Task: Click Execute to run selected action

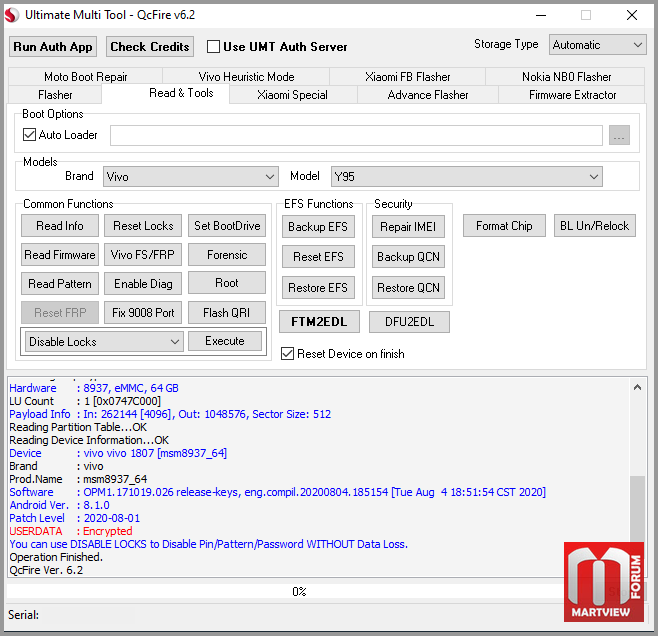Action: coord(225,341)
